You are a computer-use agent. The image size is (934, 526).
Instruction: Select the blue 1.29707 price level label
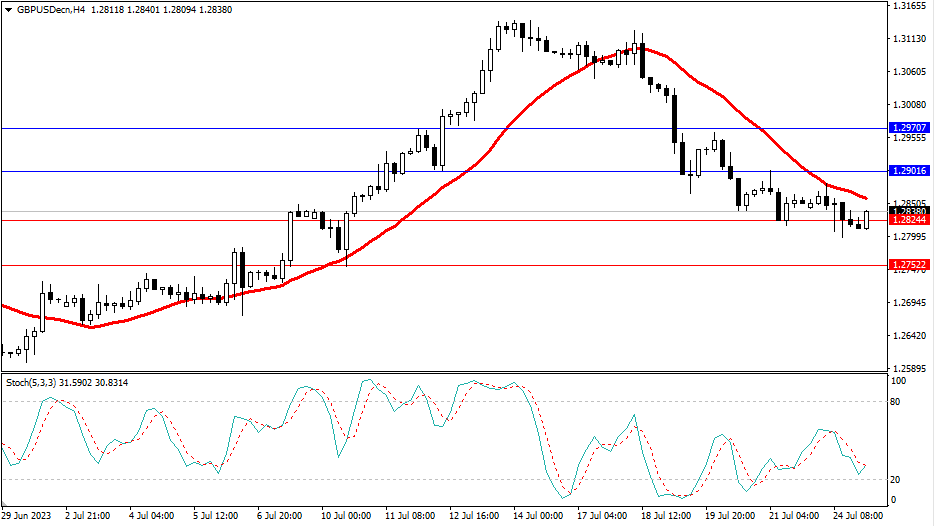[908, 129]
